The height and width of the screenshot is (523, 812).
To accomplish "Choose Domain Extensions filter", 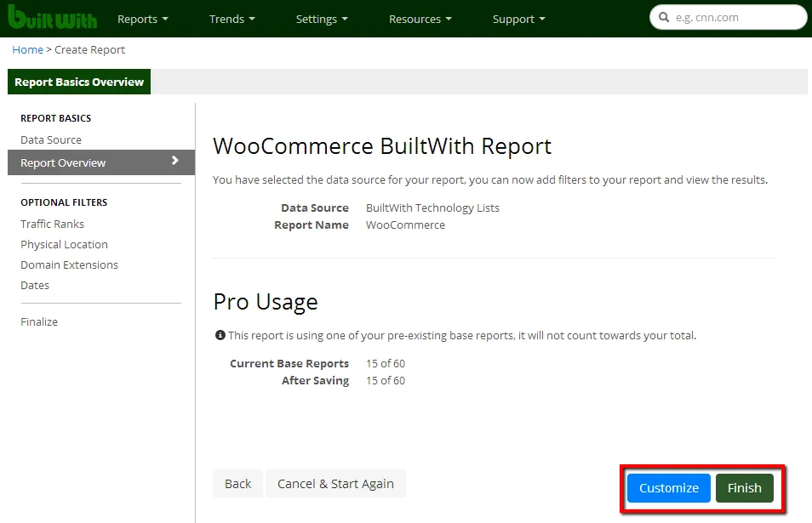I will pos(69,265).
